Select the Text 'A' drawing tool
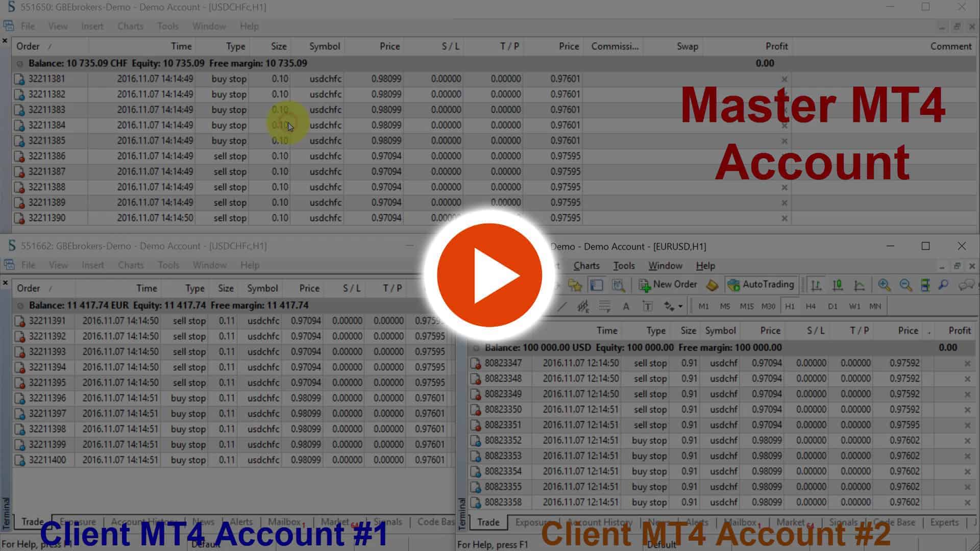Viewport: 980px width, 551px height. tap(626, 306)
